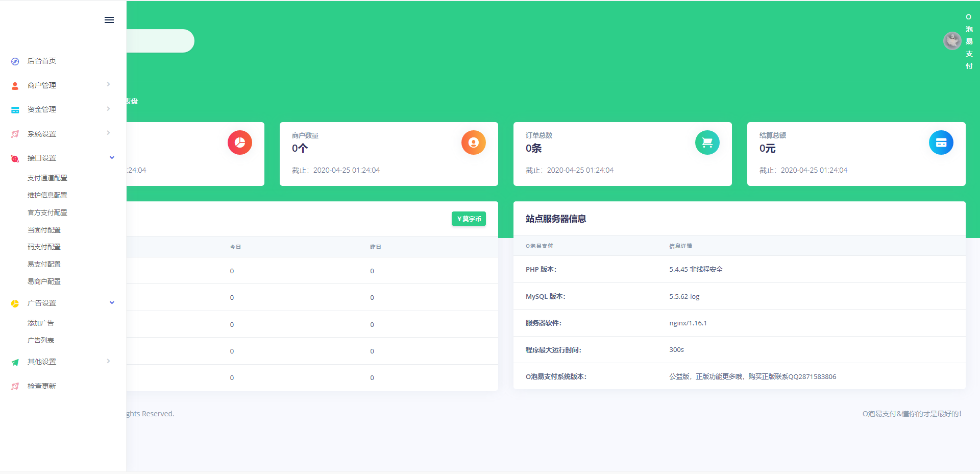
Task: Select 维护信息配置 submenu
Action: (x=47, y=195)
